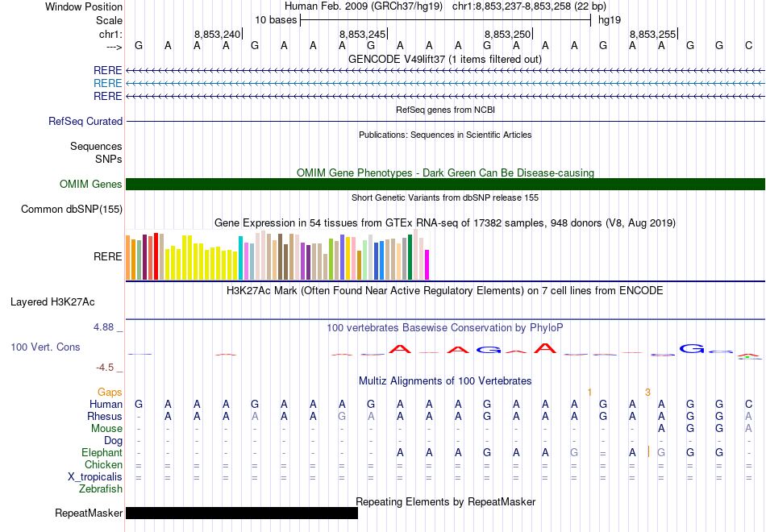The height and width of the screenshot is (532, 766).
Task: Click the Dog species row label
Action: point(113,441)
